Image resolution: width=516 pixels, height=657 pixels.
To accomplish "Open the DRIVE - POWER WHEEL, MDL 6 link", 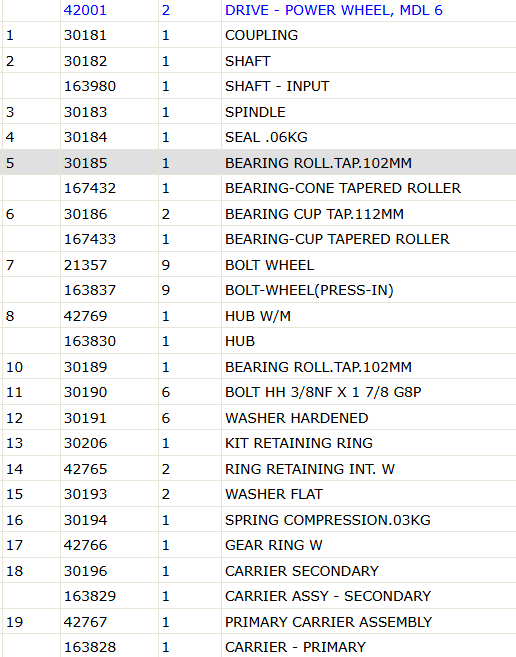I will (x=334, y=10).
